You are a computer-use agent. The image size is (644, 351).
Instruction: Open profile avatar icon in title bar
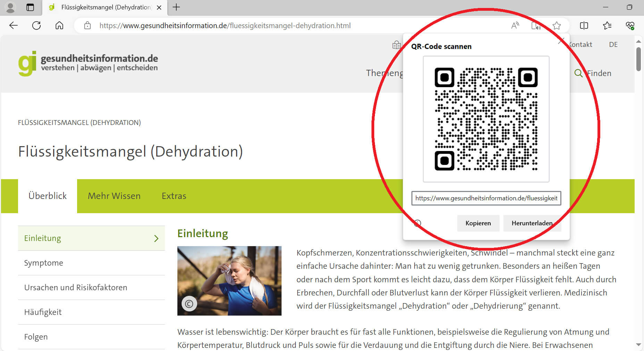tap(11, 7)
